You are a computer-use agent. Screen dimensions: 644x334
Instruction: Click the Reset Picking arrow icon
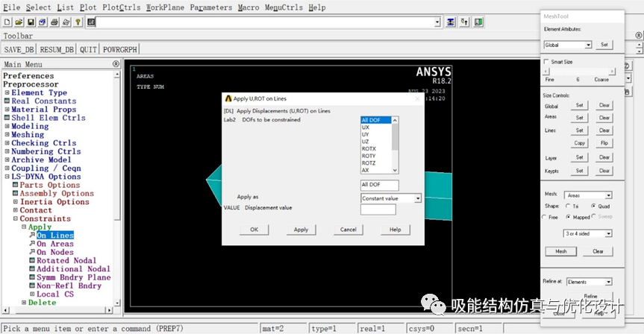pos(464,22)
